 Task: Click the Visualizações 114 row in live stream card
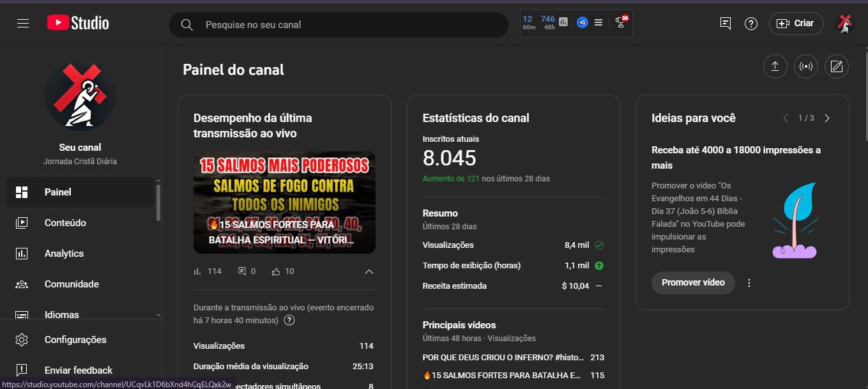pos(284,346)
